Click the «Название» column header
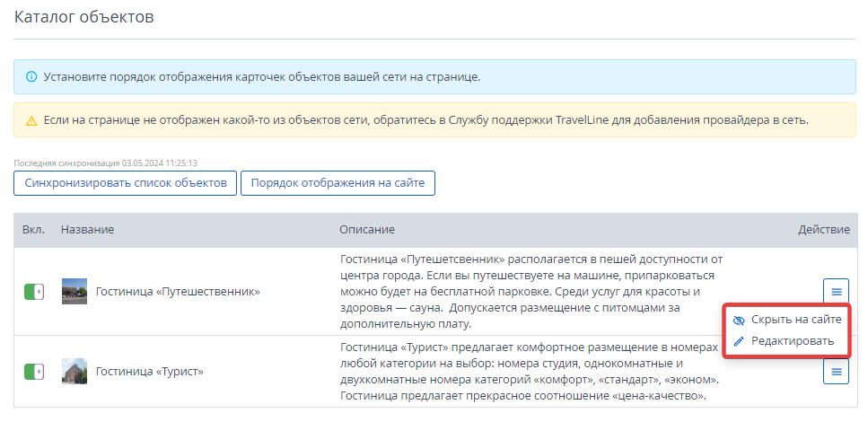 [x=87, y=229]
